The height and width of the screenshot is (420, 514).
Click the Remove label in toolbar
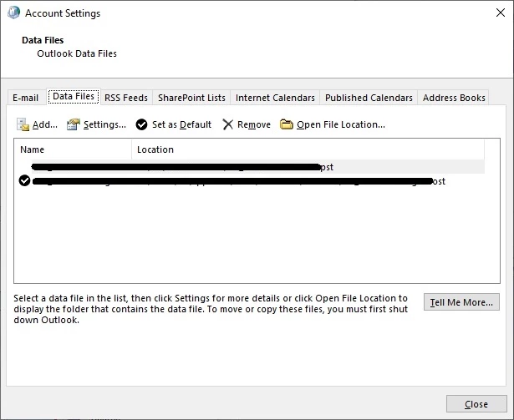pyautogui.click(x=254, y=124)
